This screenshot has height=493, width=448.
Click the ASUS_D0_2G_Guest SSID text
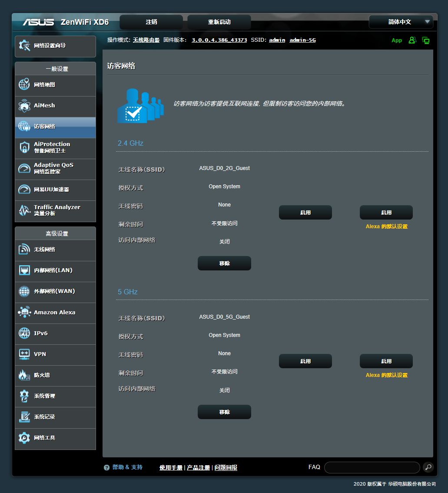pyautogui.click(x=224, y=168)
